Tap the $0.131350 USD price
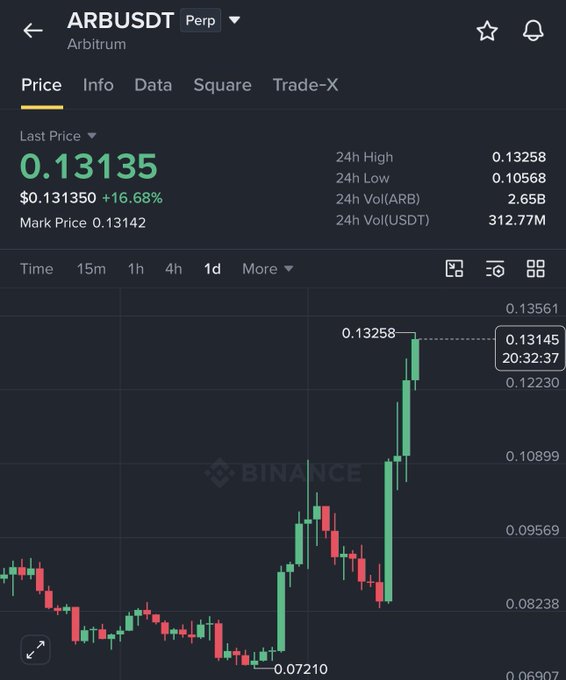Viewport: 566px width, 680px height. coord(58,198)
